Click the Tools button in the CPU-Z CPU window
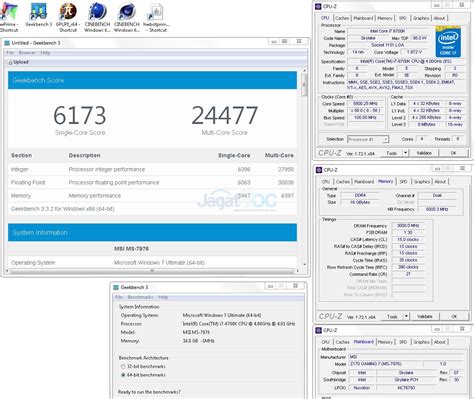Viewport: 474px width, 399px height. pyautogui.click(x=391, y=153)
